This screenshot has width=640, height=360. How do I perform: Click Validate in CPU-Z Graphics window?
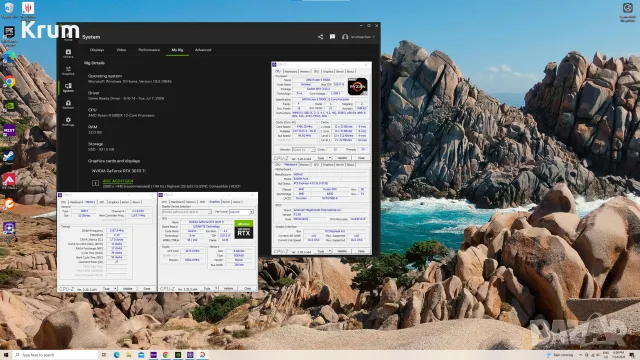pos(229,289)
